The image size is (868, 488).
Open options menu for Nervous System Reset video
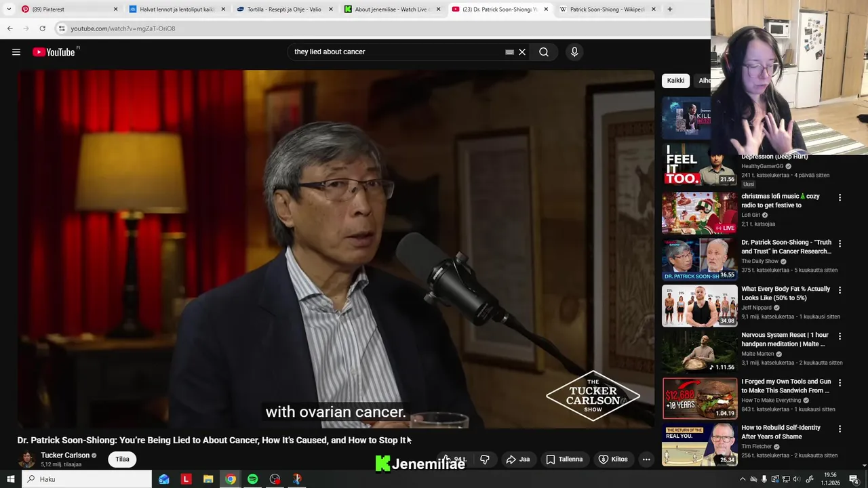[840, 336]
